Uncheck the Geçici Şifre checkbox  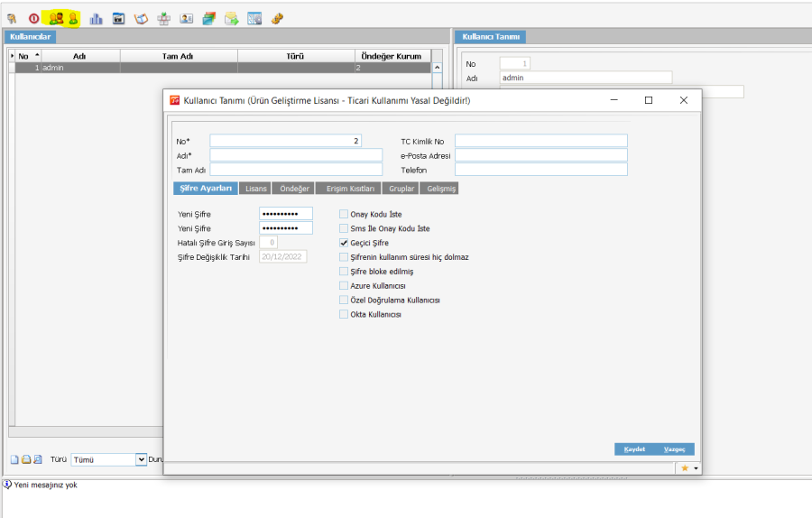pos(344,243)
